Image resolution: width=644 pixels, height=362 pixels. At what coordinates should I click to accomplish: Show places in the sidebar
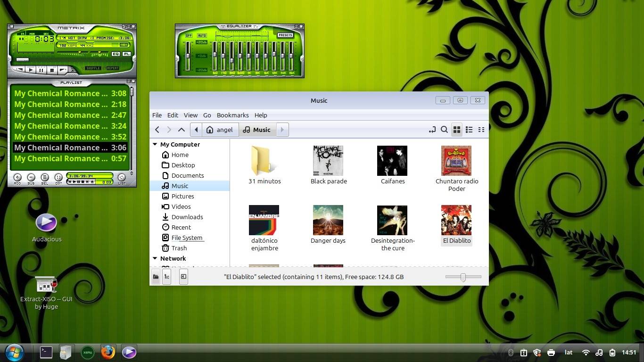(156, 277)
